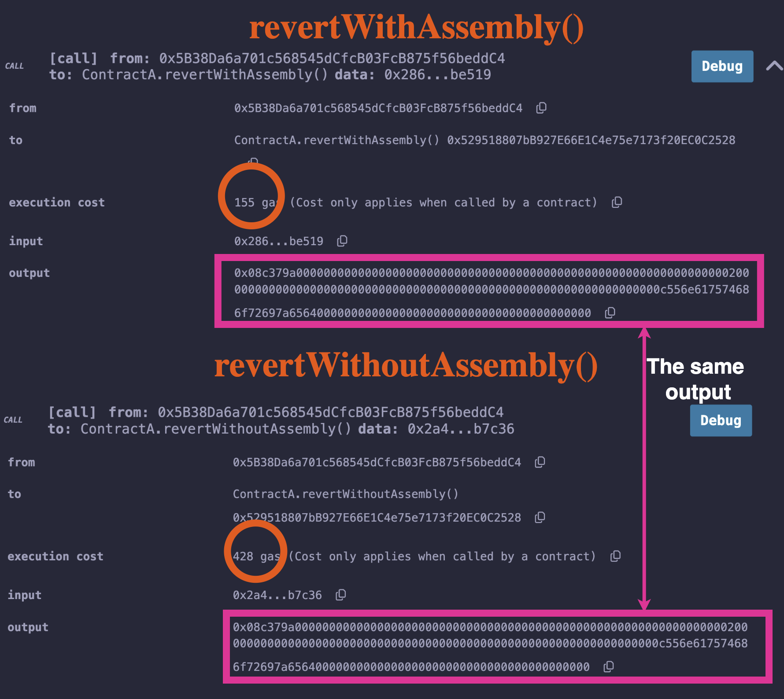Screen dimensions: 784x699
Task: Open Debug for the revertWithAssembly transaction
Action: click(722, 66)
